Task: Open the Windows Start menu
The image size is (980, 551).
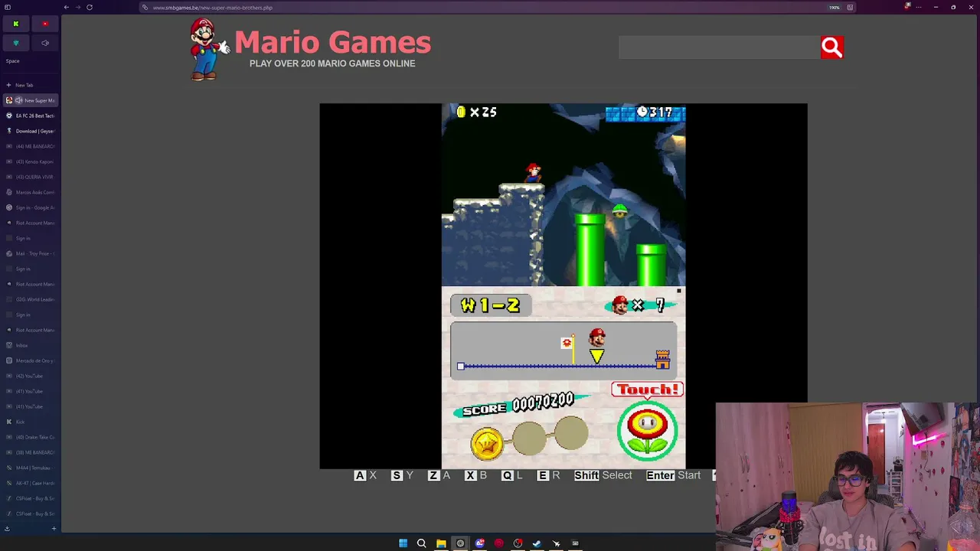Action: pyautogui.click(x=403, y=543)
